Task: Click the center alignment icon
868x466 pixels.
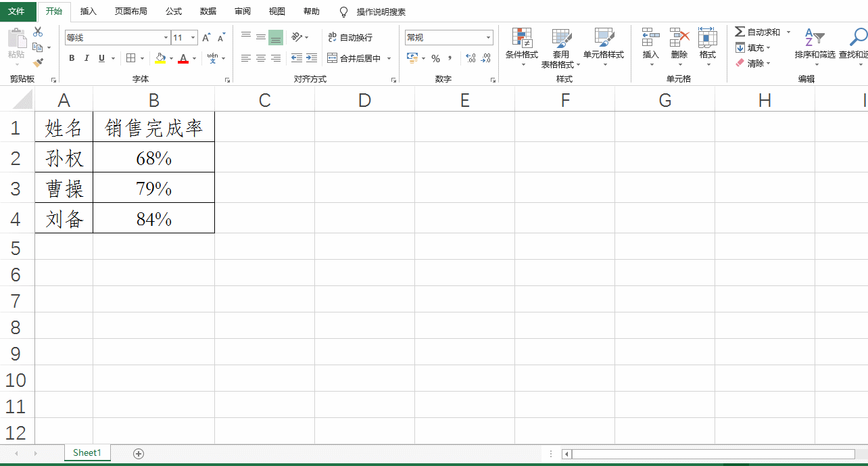Action: pos(260,58)
